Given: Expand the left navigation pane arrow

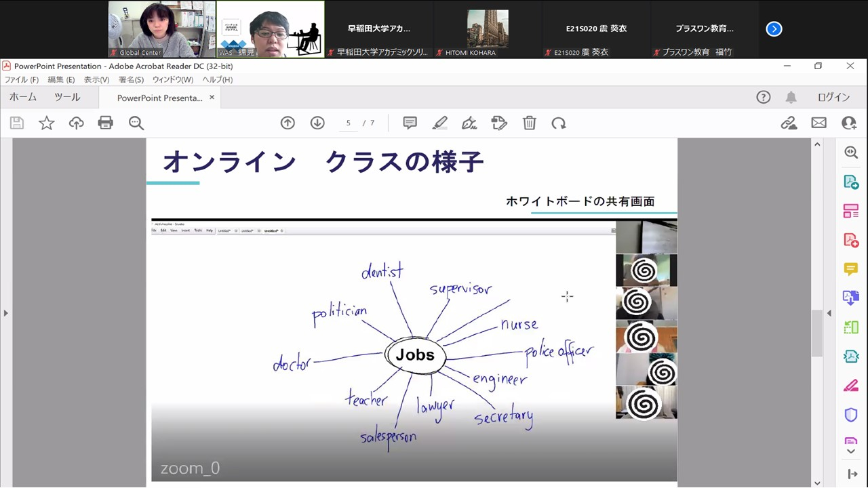Looking at the screenshot, I should tap(5, 313).
